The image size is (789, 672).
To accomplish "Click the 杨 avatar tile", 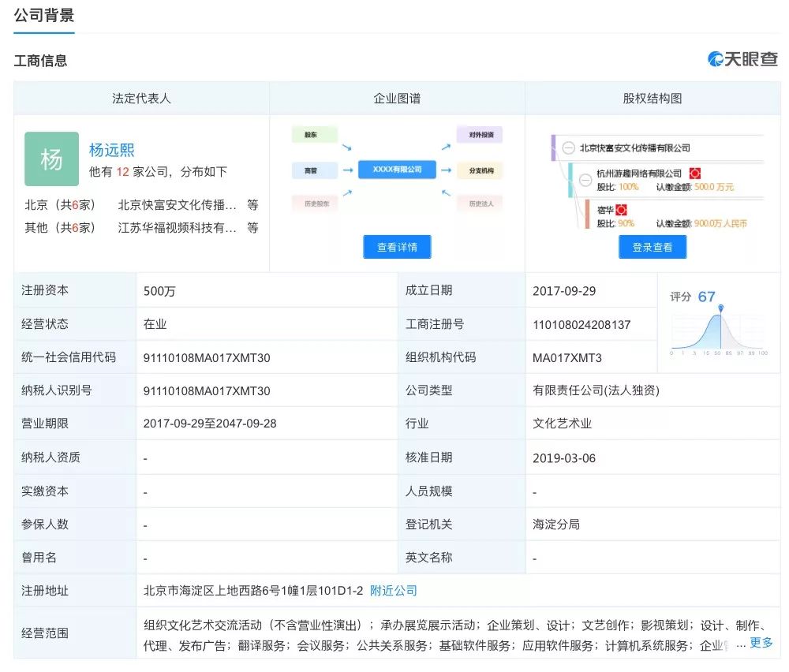I will [x=51, y=159].
